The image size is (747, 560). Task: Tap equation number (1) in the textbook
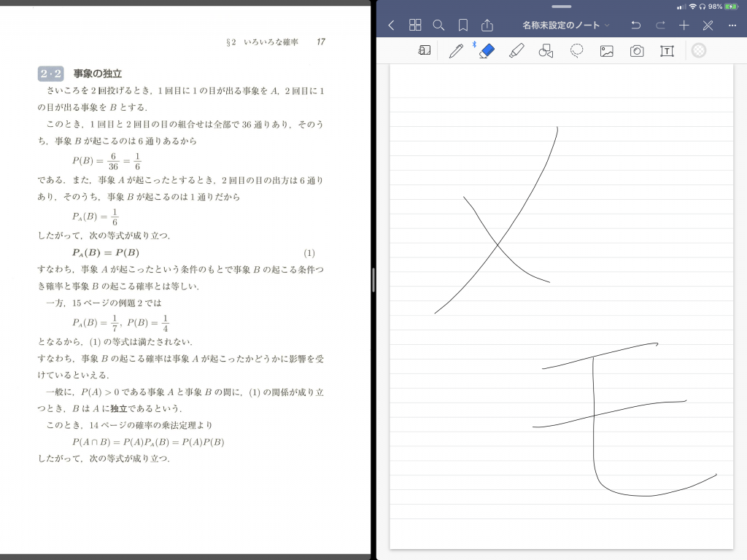(309, 253)
